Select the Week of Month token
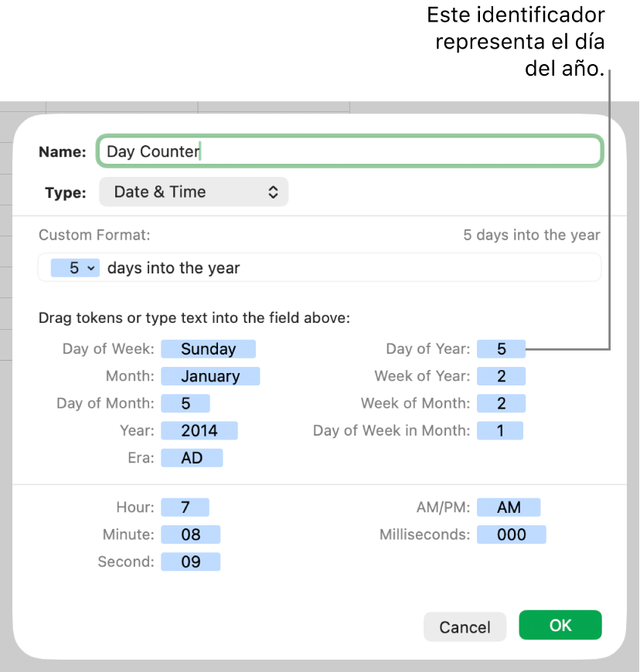 pyautogui.click(x=501, y=403)
